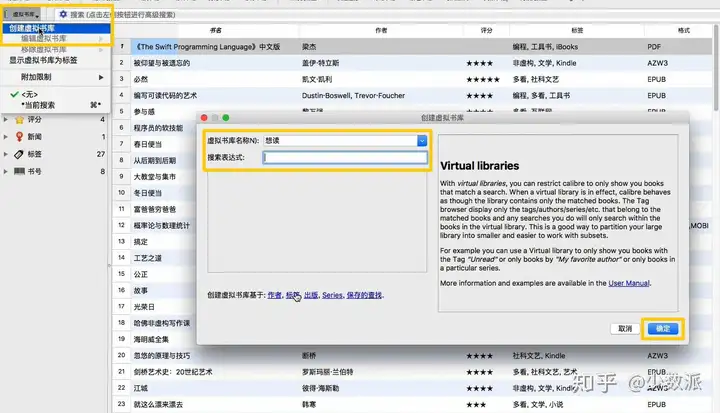
Task: Click the 评分 star icon in sidebar
Action: point(19,119)
